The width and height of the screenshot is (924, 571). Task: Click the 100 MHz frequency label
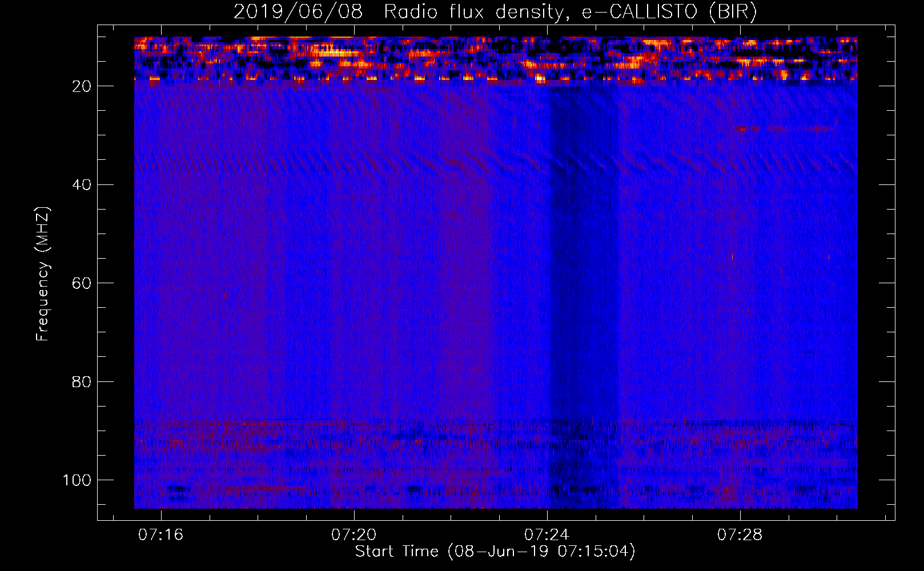[77, 480]
